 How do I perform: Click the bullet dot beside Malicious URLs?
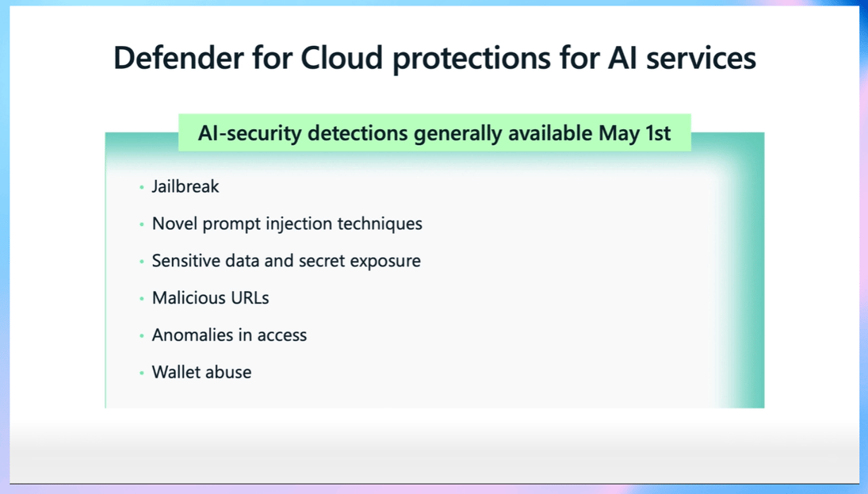142,299
